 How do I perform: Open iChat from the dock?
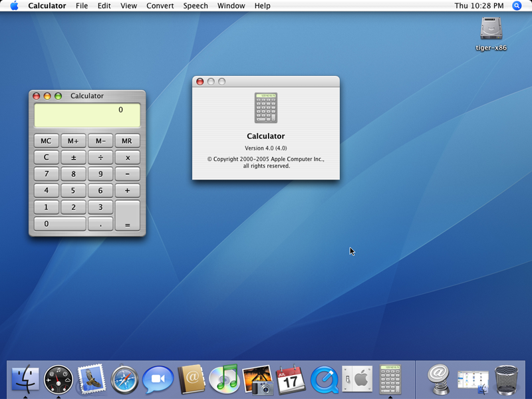(158, 379)
